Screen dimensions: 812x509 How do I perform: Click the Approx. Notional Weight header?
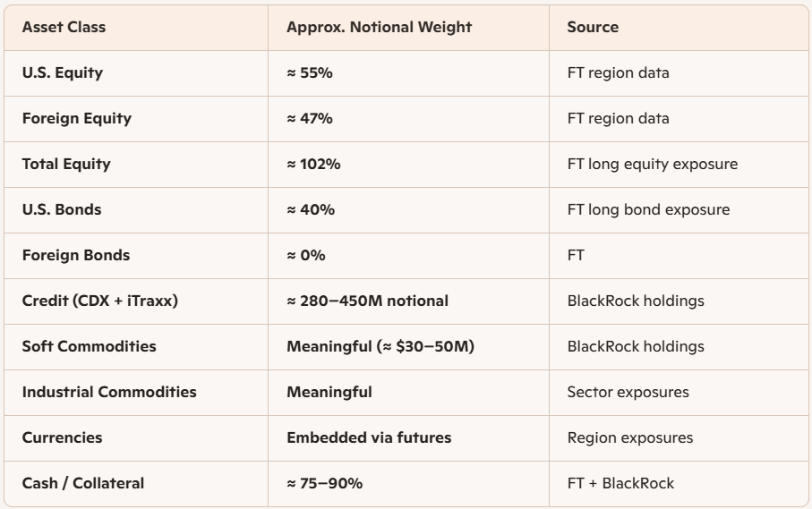tap(379, 27)
